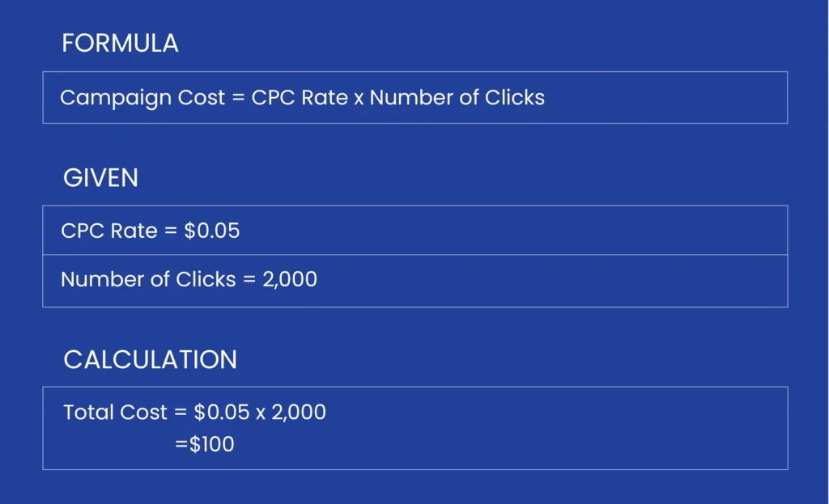Select the 2,000 value in the GIVEN row
This screenshot has height=504, width=829.
pos(289,280)
